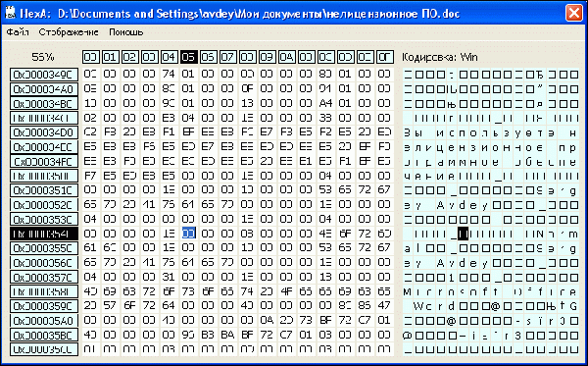The image size is (588, 366).
Task: Click hex byte F7 in row 0x00003500
Action: 90,176
